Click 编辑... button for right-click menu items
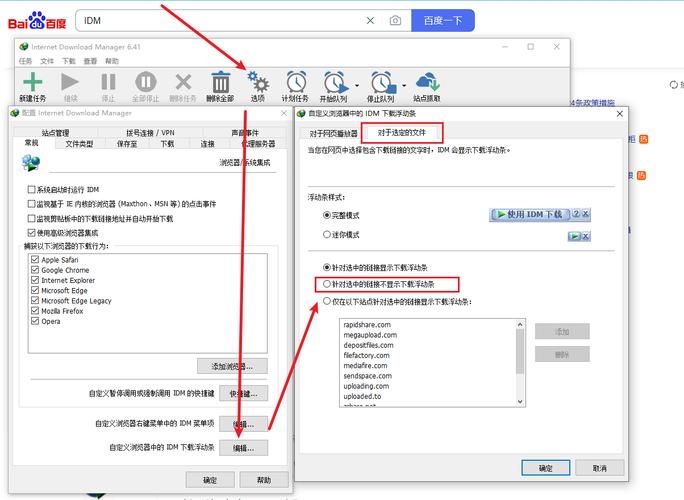Viewport: 684px width, 500px height. 243,424
